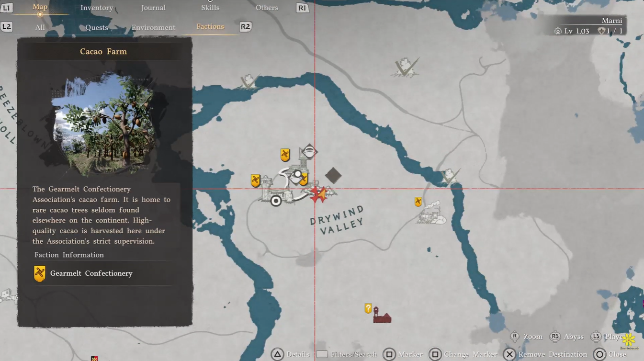Click the Drywind Valley region label
This screenshot has height=361, width=644.
coord(338,220)
